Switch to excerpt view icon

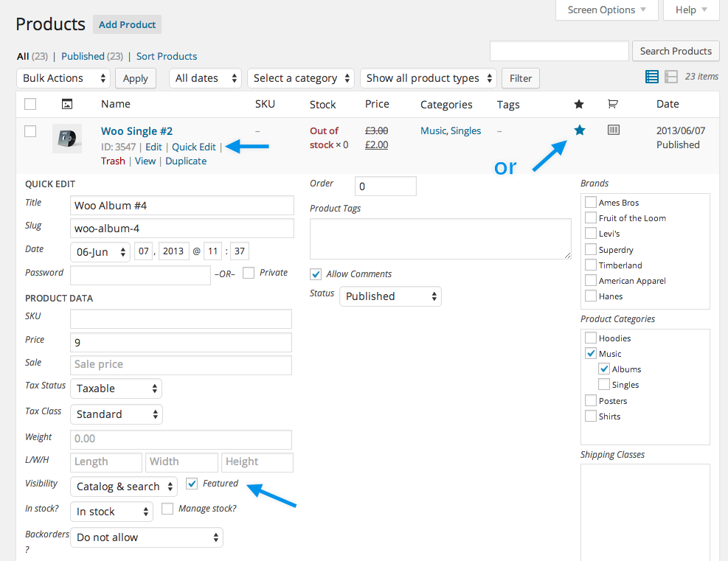tap(671, 77)
